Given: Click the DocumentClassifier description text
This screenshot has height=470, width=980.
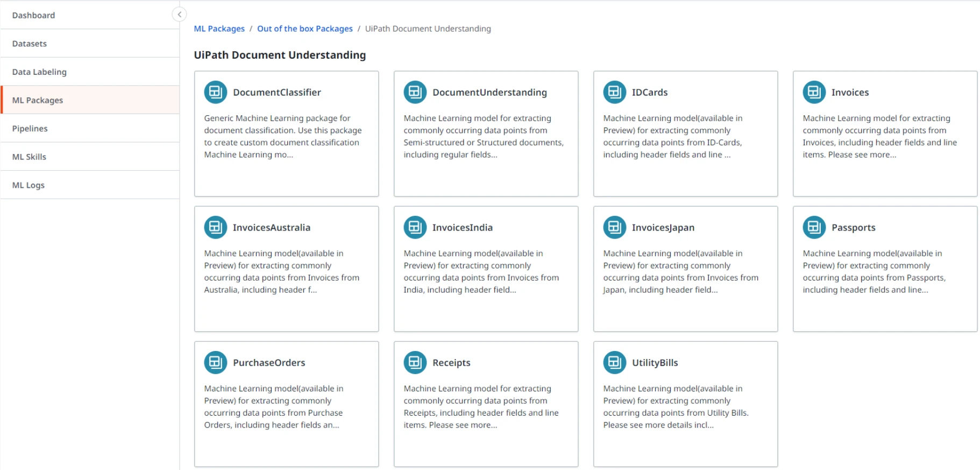Looking at the screenshot, I should pyautogui.click(x=283, y=136).
